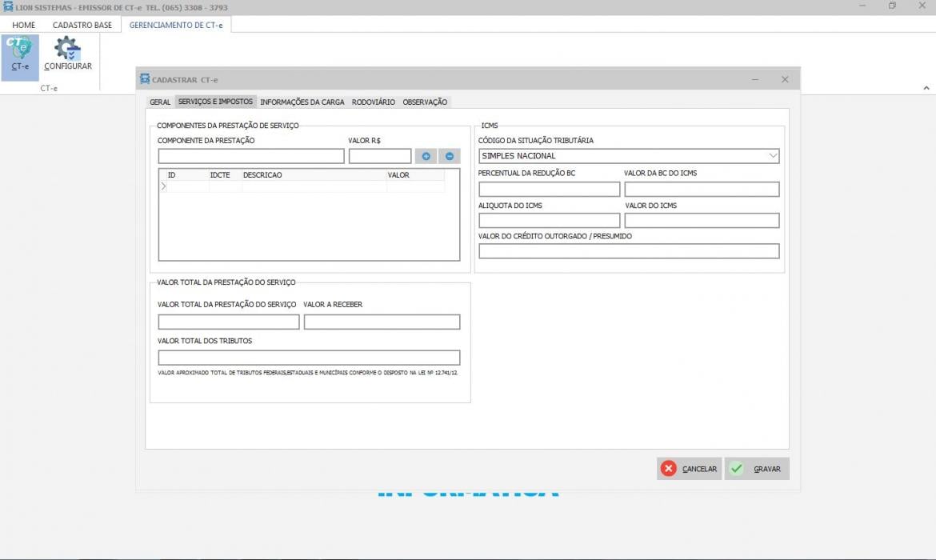The image size is (936, 560).
Task: Minimize the CADASTRAR CT-e dialog
Action: [755, 79]
